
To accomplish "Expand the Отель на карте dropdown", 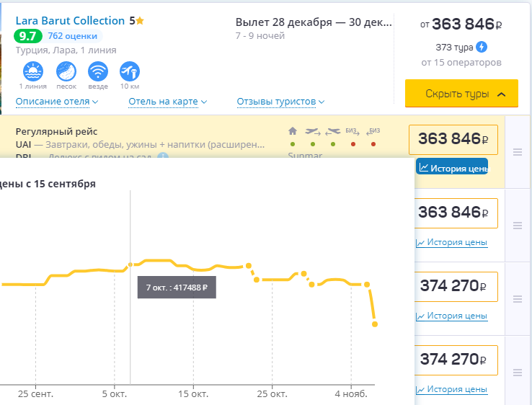I will click(163, 102).
